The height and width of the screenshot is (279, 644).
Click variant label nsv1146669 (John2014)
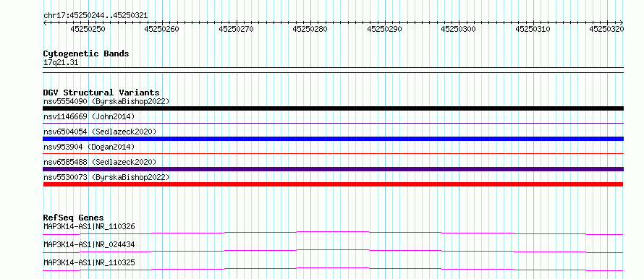tap(89, 116)
